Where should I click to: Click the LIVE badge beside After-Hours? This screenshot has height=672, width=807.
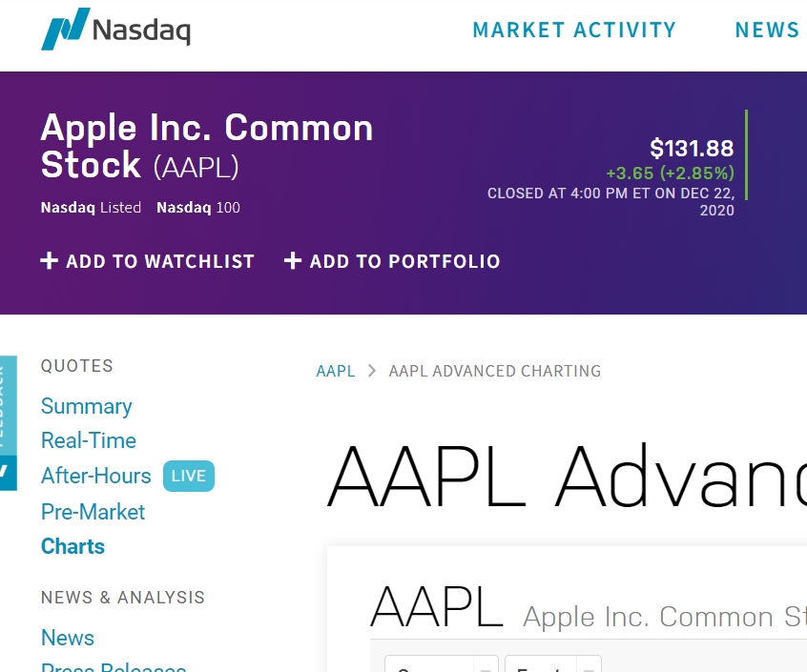(x=188, y=476)
